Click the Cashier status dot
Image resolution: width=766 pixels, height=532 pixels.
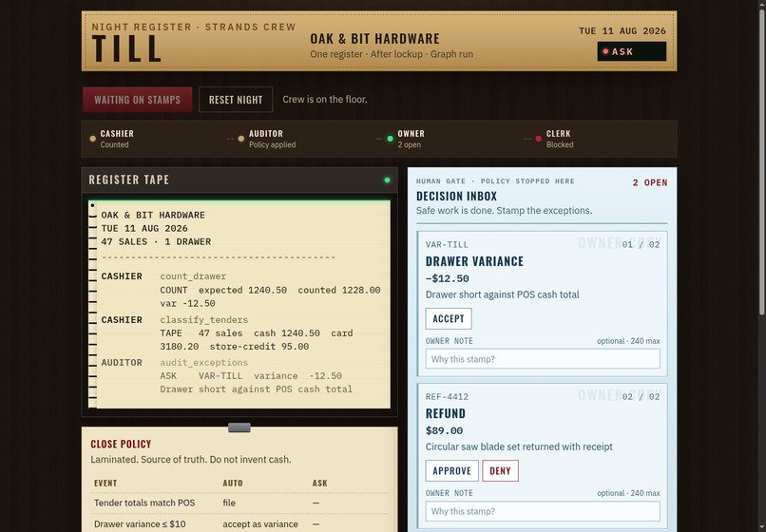93,139
